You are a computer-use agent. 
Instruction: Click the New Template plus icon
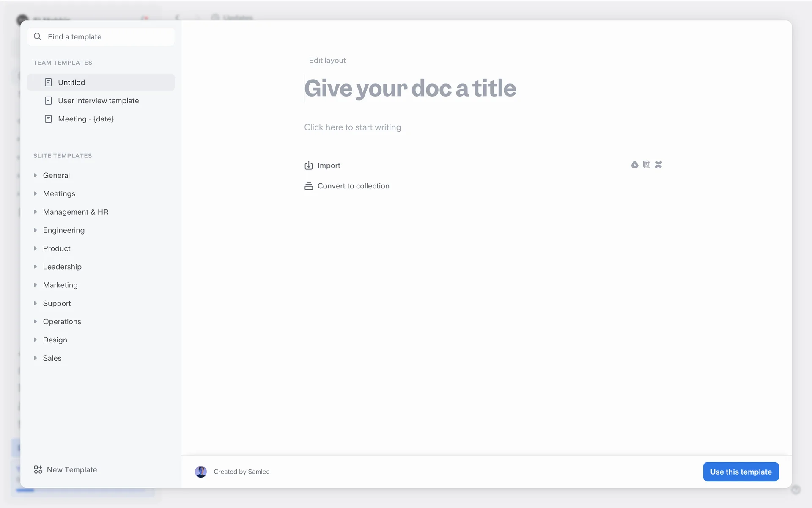coord(38,469)
